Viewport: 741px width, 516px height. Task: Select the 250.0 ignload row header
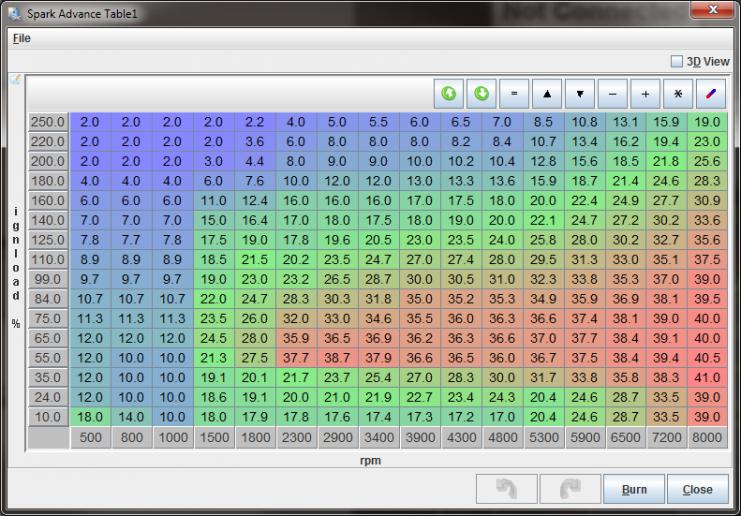(48, 122)
